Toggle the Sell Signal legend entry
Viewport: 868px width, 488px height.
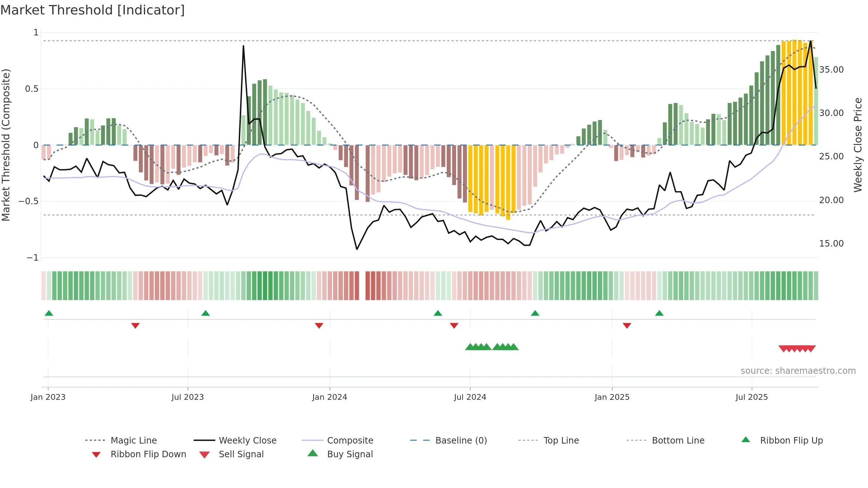click(x=231, y=454)
